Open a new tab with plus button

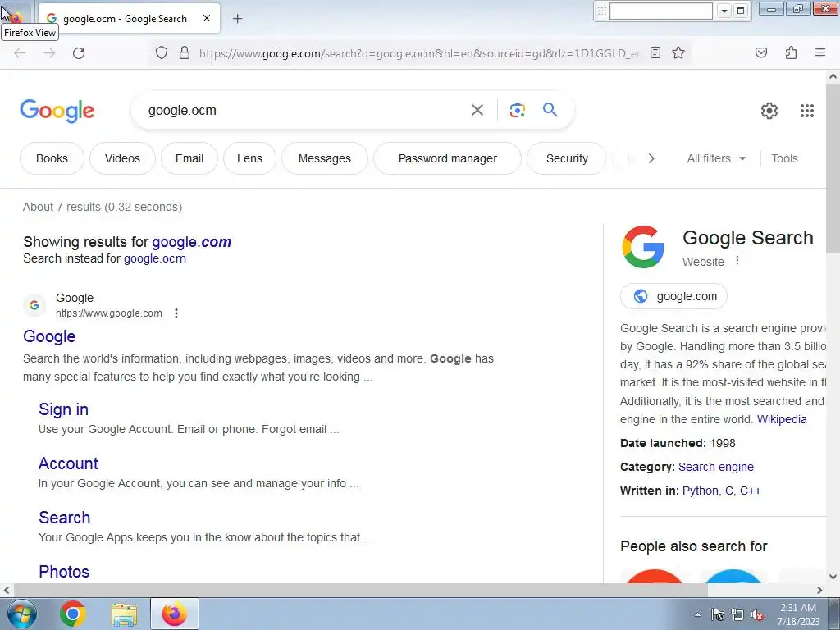(238, 19)
